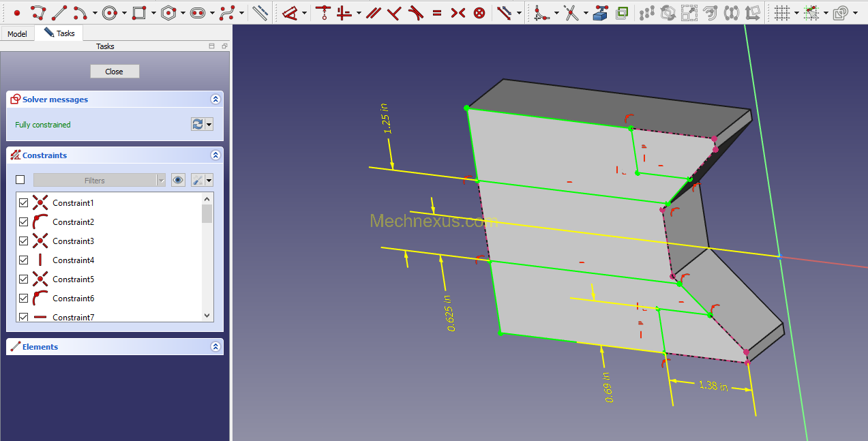Apply the Tangent constraint

pos(415,12)
